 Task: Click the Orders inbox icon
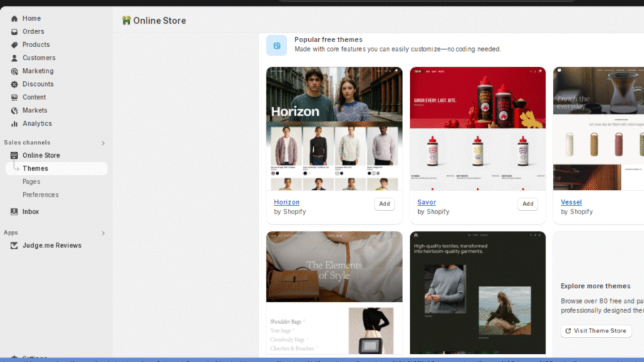point(14,31)
